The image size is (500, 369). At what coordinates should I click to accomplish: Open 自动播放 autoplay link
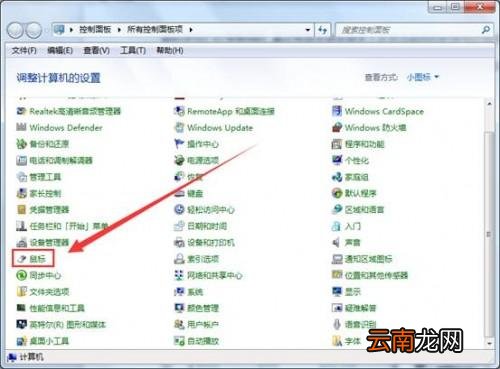click(203, 341)
